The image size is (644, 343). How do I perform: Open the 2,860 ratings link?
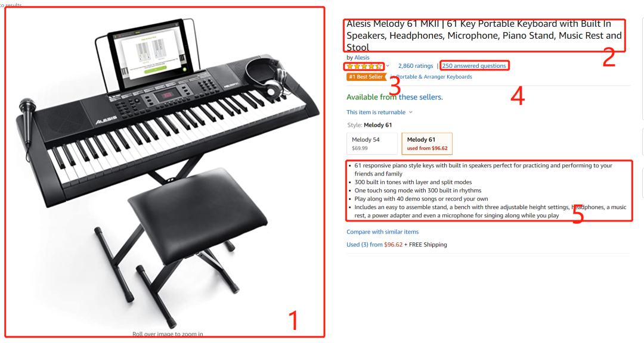416,66
